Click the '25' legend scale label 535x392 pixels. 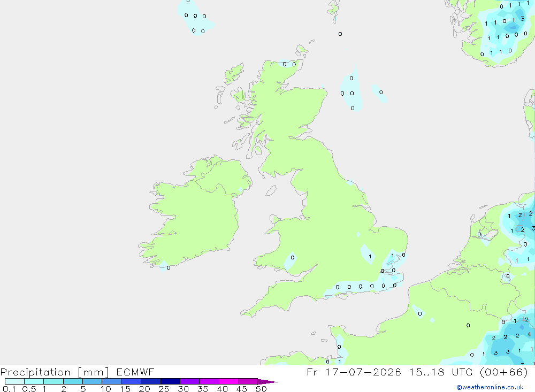pos(164,389)
